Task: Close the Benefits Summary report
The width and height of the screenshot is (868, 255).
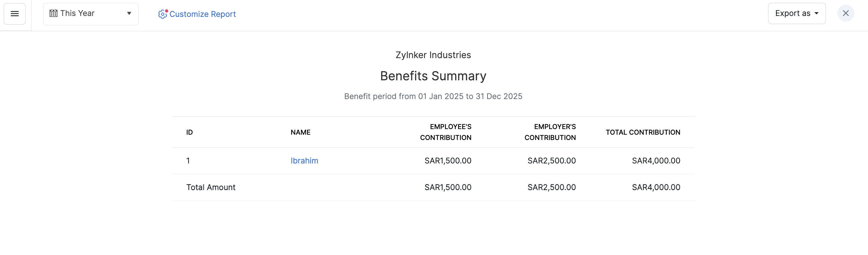Action: 846,13
